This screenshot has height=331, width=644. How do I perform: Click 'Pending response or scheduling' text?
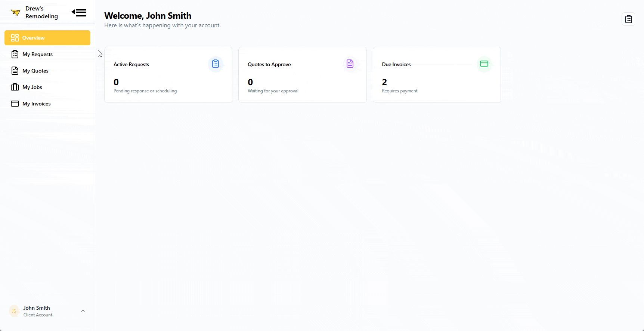pyautogui.click(x=145, y=91)
